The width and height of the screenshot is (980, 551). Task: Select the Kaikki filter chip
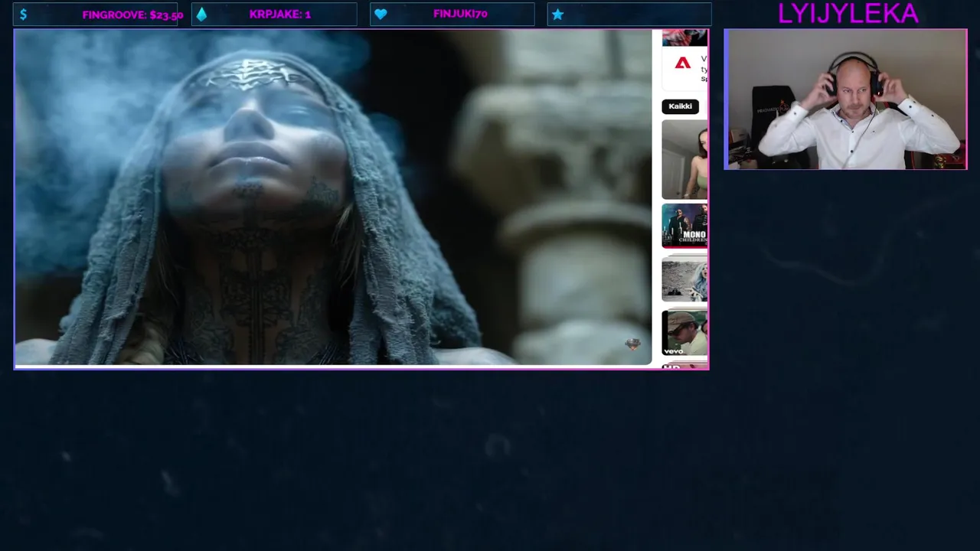(680, 106)
